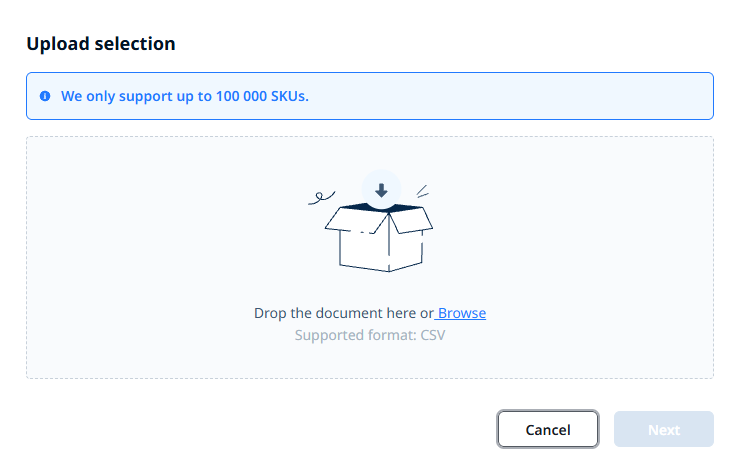Proceed with the Next button
The image size is (741, 475).
(x=663, y=429)
